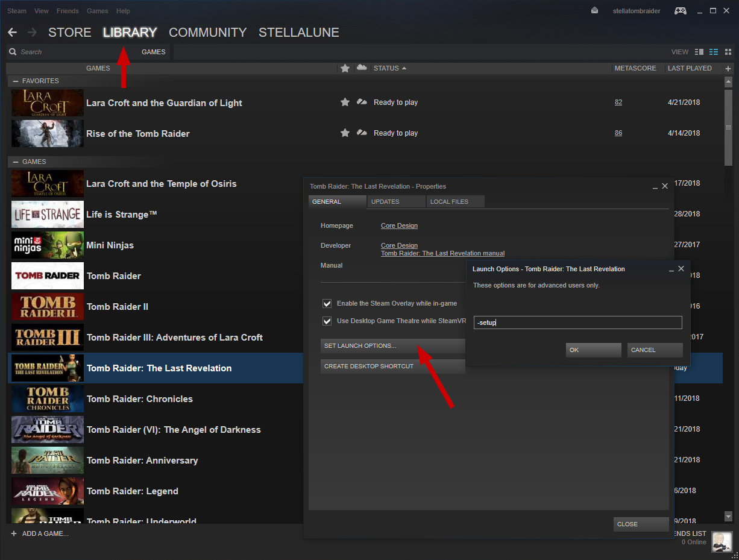Viewport: 739px width, 560px height.
Task: Open Big Picture mode controller icon
Action: pyautogui.click(x=680, y=11)
